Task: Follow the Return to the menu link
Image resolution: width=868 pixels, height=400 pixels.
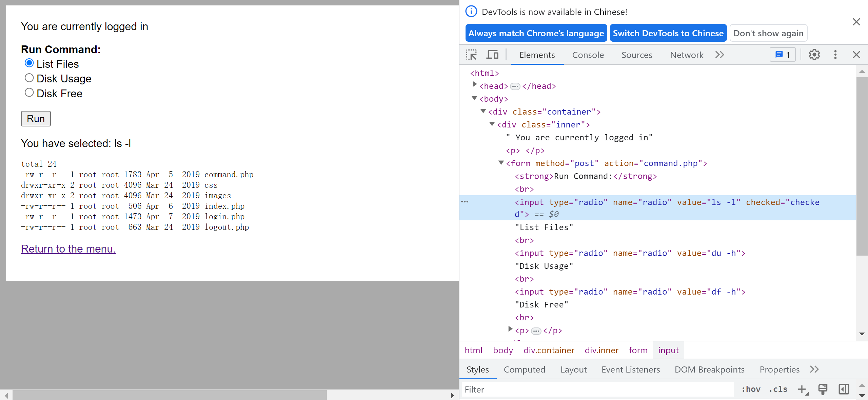Action: [x=68, y=249]
